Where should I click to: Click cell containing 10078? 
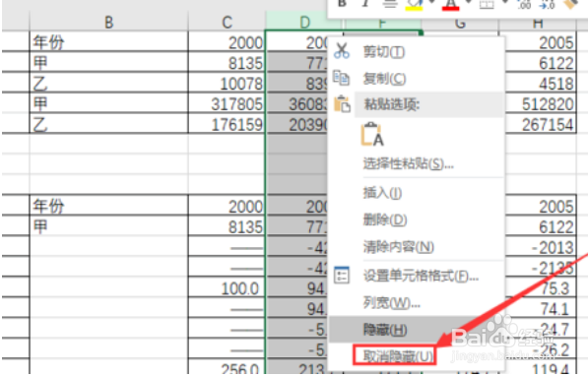pos(227,83)
